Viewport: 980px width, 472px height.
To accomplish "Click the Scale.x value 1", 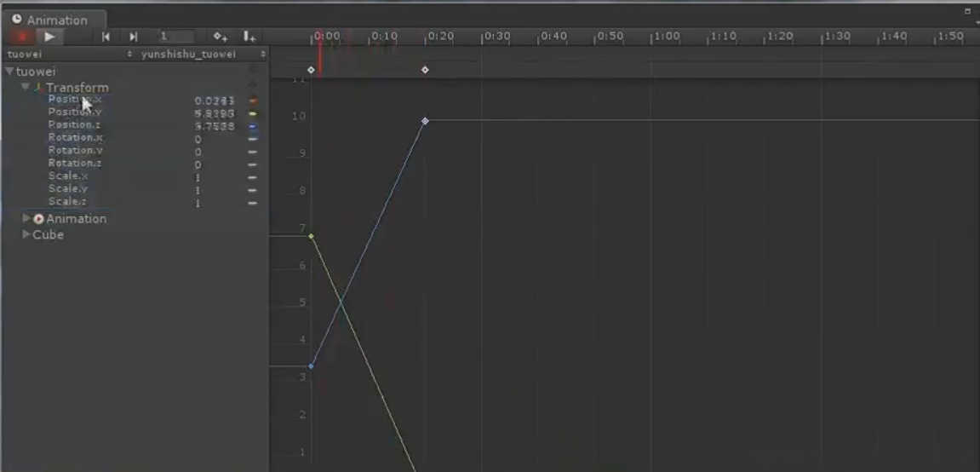I will click(198, 177).
